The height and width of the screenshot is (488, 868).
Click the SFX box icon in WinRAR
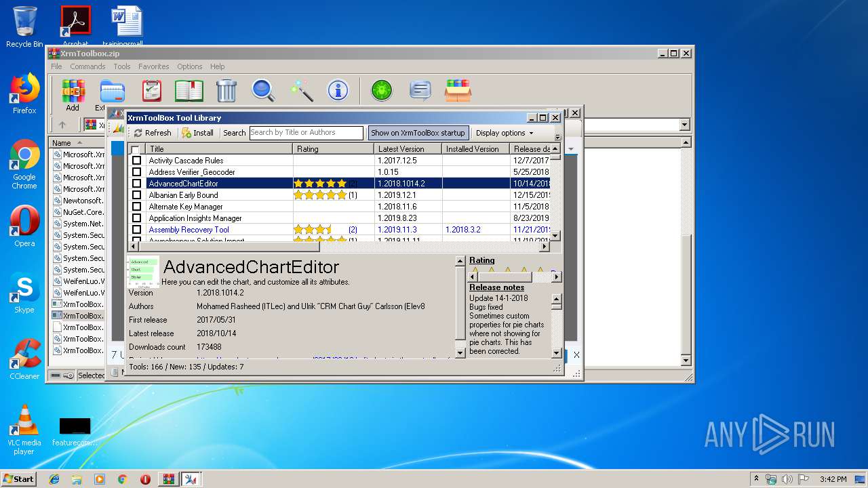click(x=458, y=91)
